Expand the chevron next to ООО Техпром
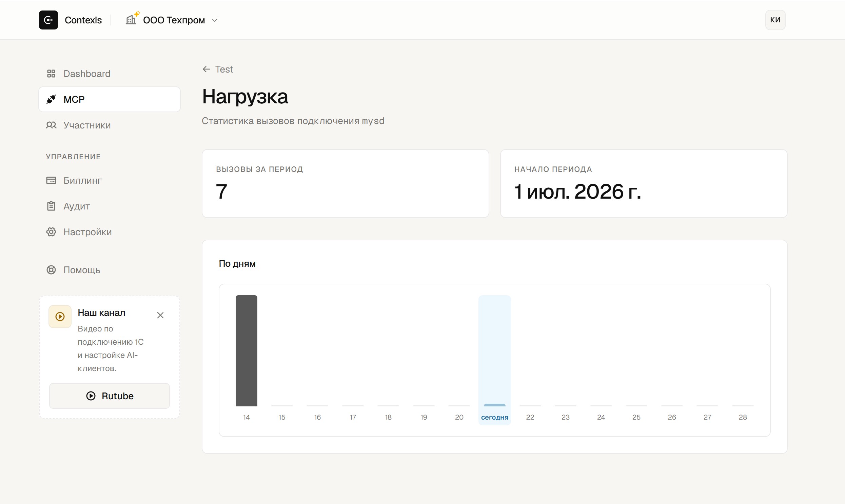The width and height of the screenshot is (845, 504). point(214,20)
